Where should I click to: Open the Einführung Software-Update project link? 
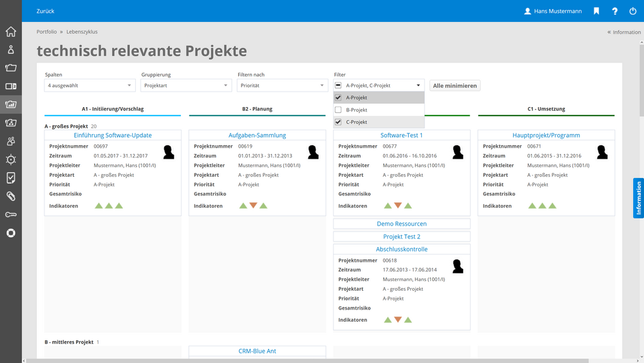(x=113, y=135)
